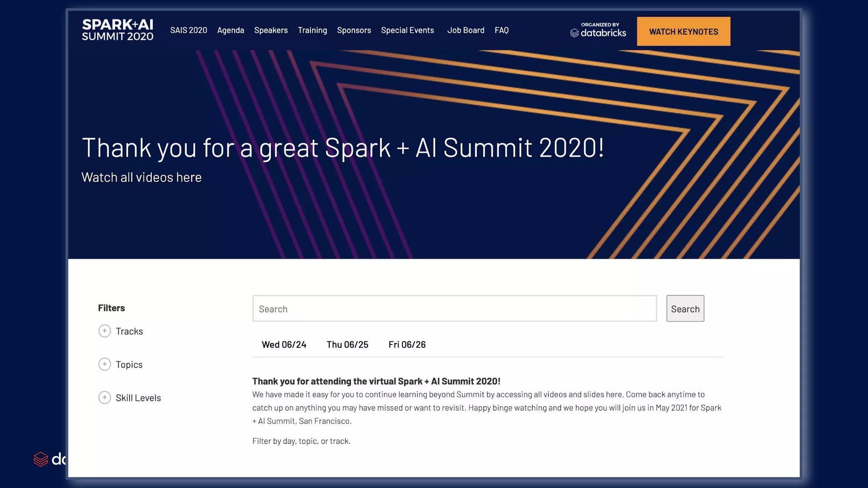Open the SAIS 2020 menu

pyautogui.click(x=189, y=30)
